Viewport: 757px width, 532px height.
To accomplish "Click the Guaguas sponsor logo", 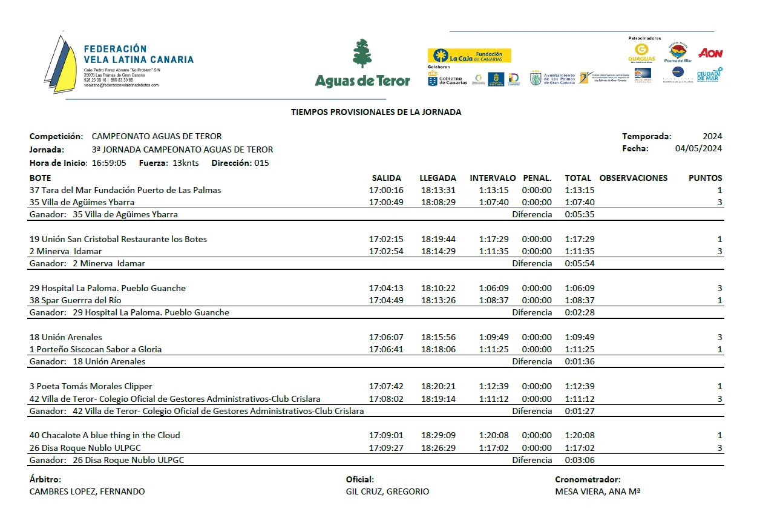I will point(641,53).
